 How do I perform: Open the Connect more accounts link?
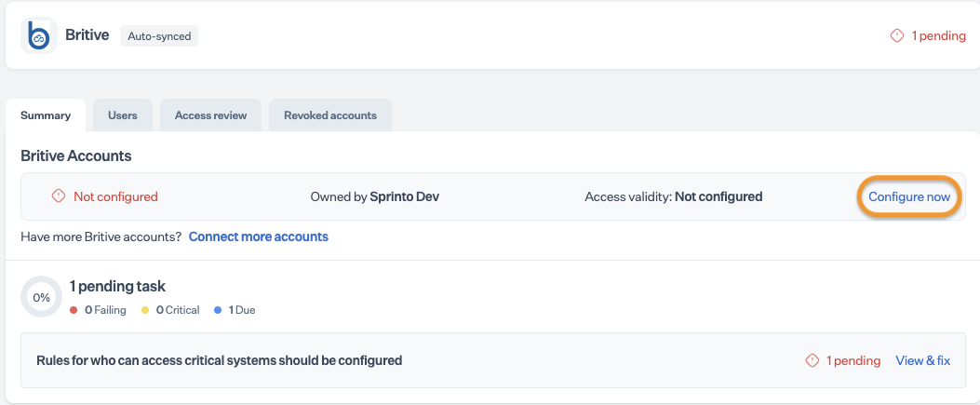(x=259, y=236)
